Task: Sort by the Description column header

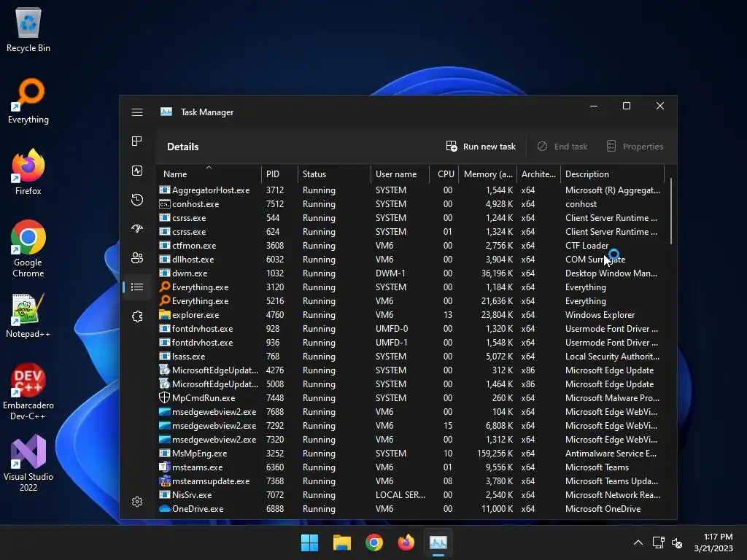Action: tap(612, 174)
